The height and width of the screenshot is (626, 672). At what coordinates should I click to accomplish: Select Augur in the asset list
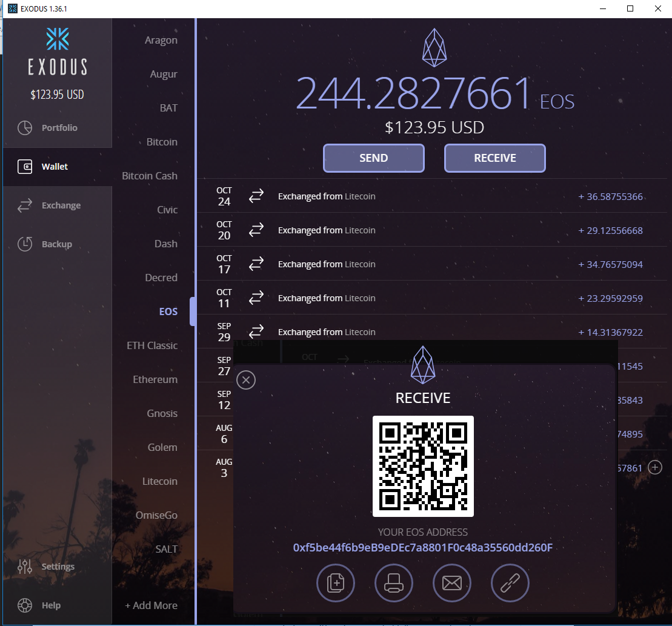tap(163, 74)
